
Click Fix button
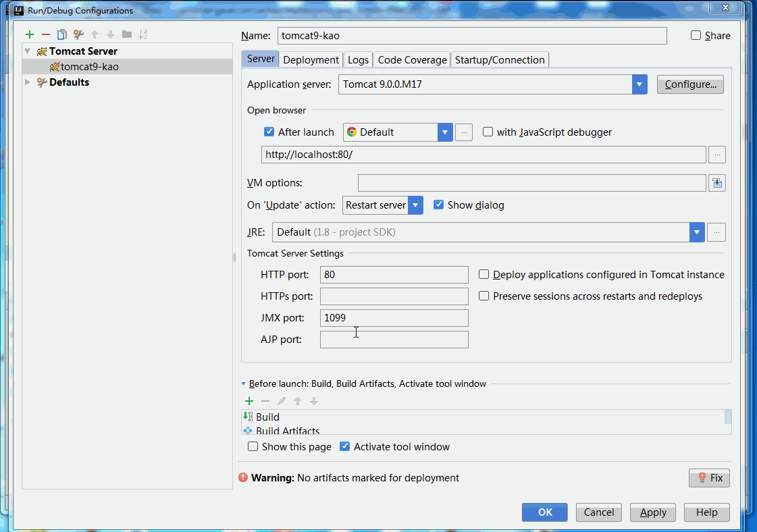click(x=709, y=478)
